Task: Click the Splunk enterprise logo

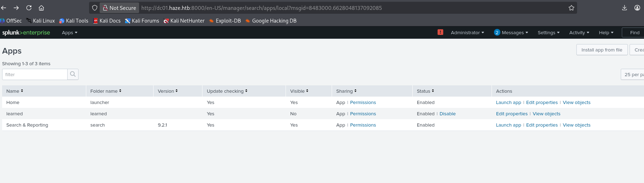Action: click(x=26, y=32)
